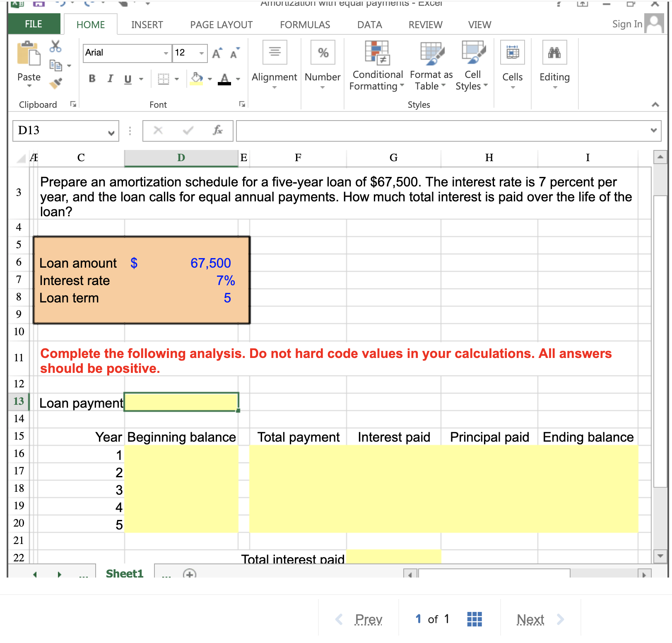Screen dimensions: 672x643
Task: Open Conditional Formatting options
Action: (376, 66)
